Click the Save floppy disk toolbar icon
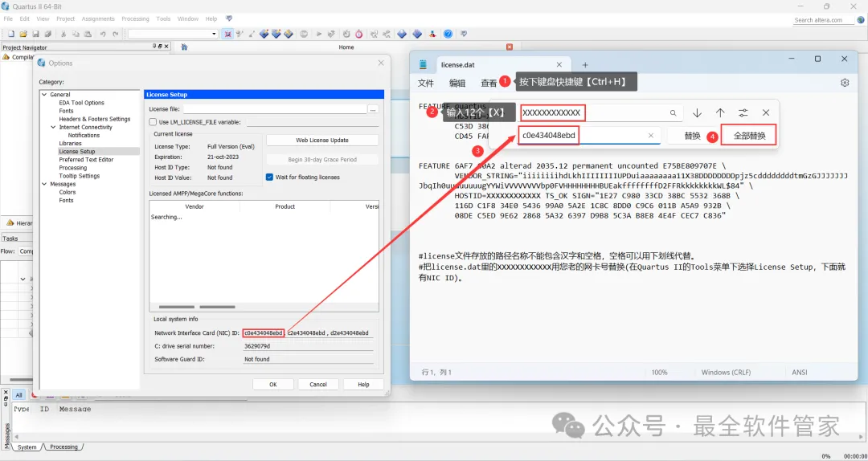868x461 pixels. [36, 34]
